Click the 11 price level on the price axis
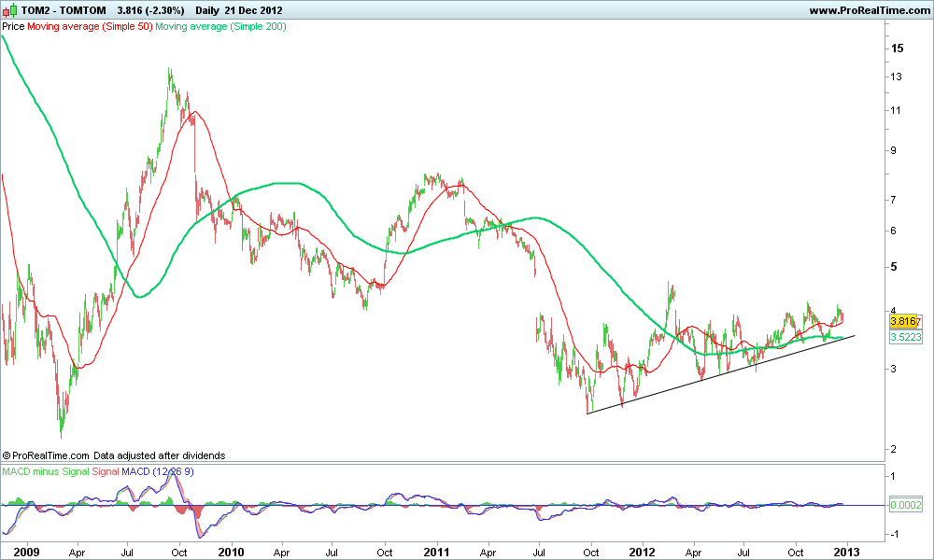Image resolution: width=934 pixels, height=560 pixels. pyautogui.click(x=896, y=110)
